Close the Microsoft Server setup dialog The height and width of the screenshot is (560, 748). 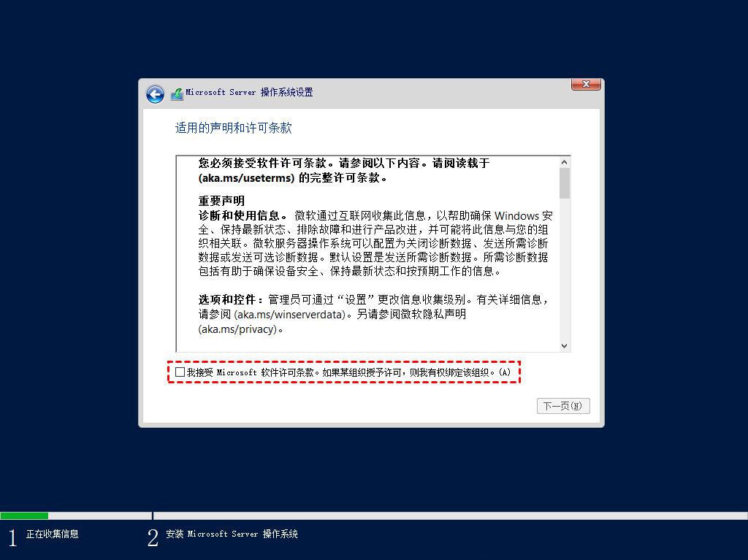(586, 85)
